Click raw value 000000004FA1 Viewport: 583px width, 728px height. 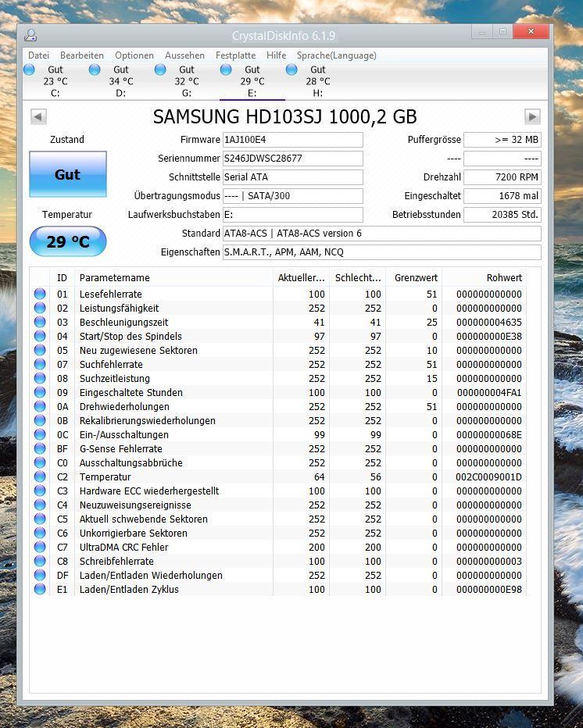click(489, 392)
